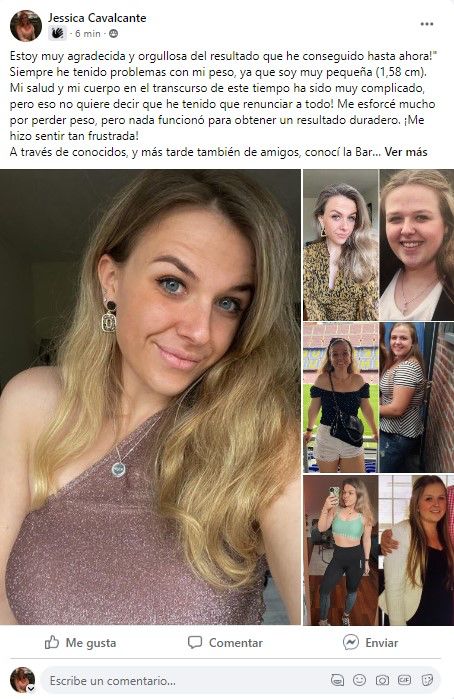The image size is (454, 699).
Task: Click the Comentar speech bubble icon
Action: coord(195,642)
